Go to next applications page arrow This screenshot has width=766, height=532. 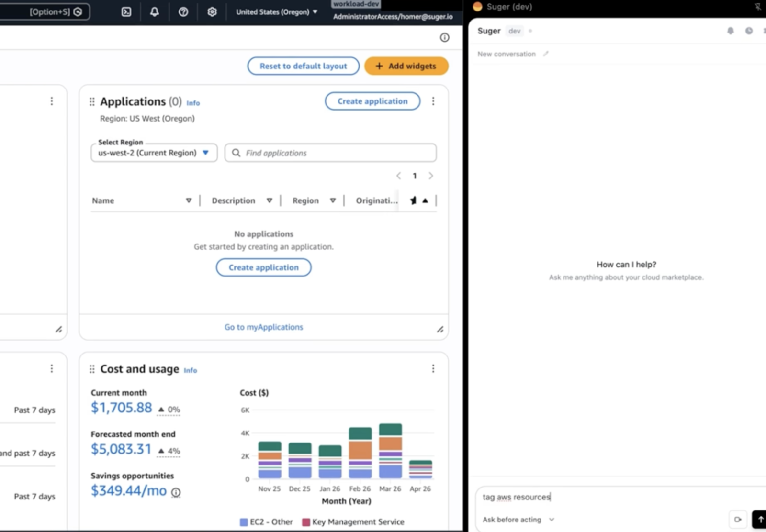431,176
